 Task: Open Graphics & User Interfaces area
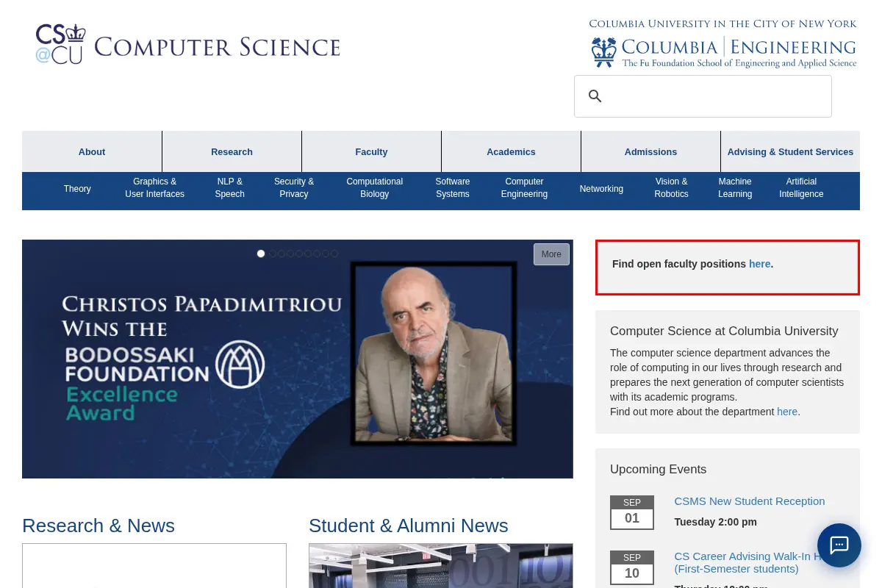tap(154, 188)
